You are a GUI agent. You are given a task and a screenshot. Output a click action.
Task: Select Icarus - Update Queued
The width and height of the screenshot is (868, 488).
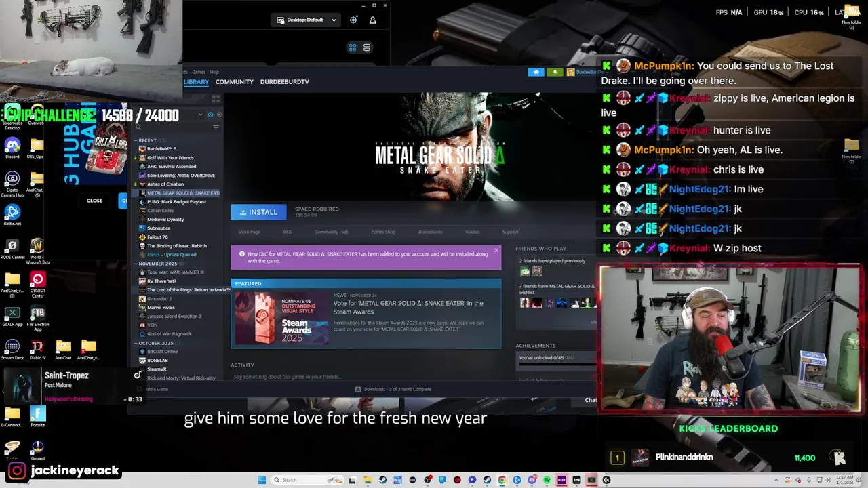coord(172,255)
